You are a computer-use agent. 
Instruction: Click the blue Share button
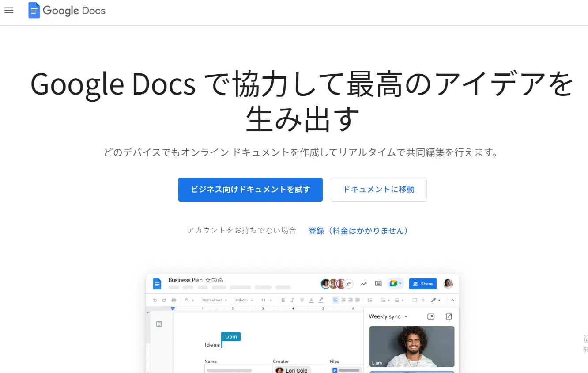click(x=423, y=284)
